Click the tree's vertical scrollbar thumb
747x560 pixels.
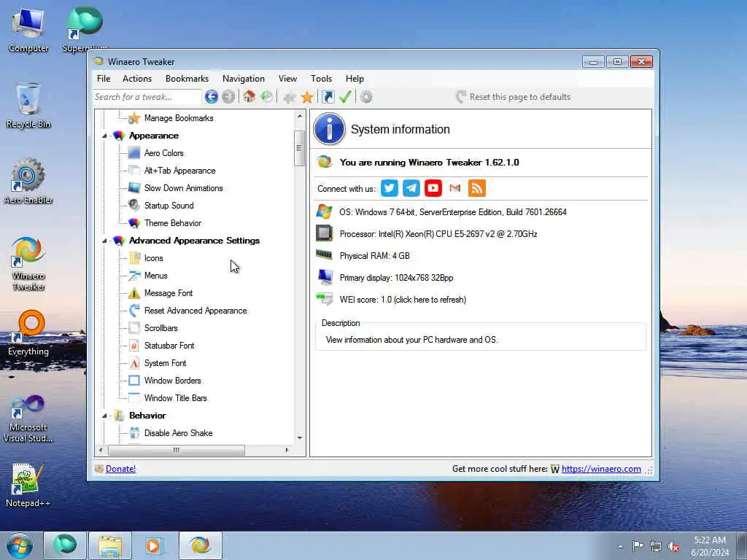[299, 148]
